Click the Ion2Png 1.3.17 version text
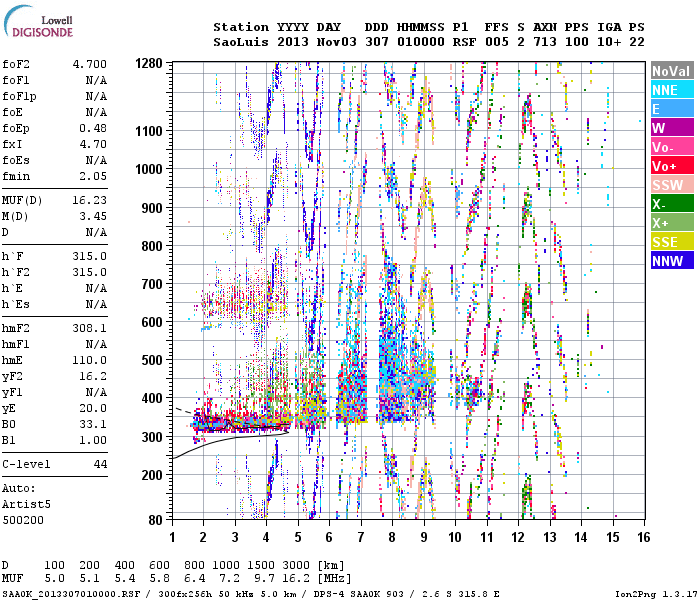Screen dimensions: 700x600 coord(656,594)
